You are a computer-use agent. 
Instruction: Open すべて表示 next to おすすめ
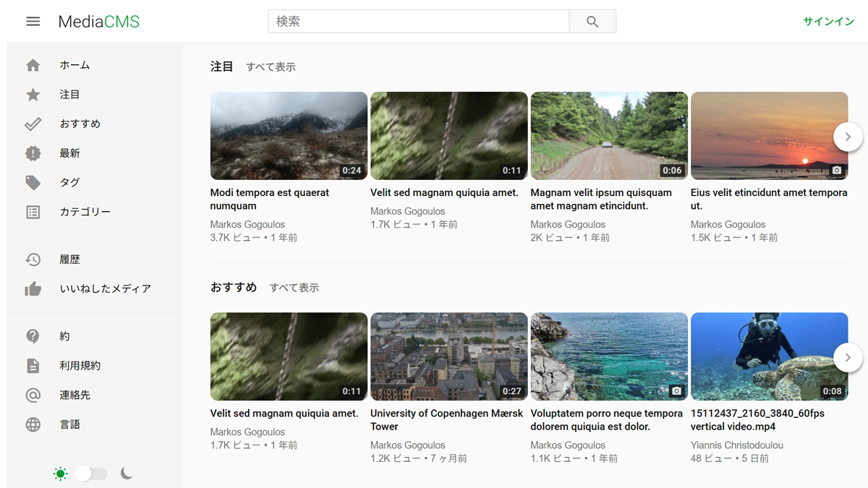tap(294, 288)
